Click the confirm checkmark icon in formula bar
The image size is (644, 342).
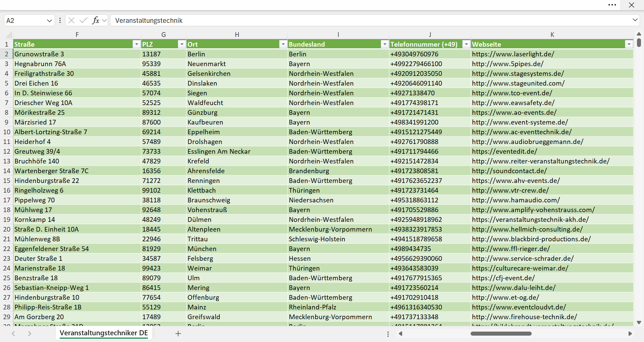(x=84, y=20)
